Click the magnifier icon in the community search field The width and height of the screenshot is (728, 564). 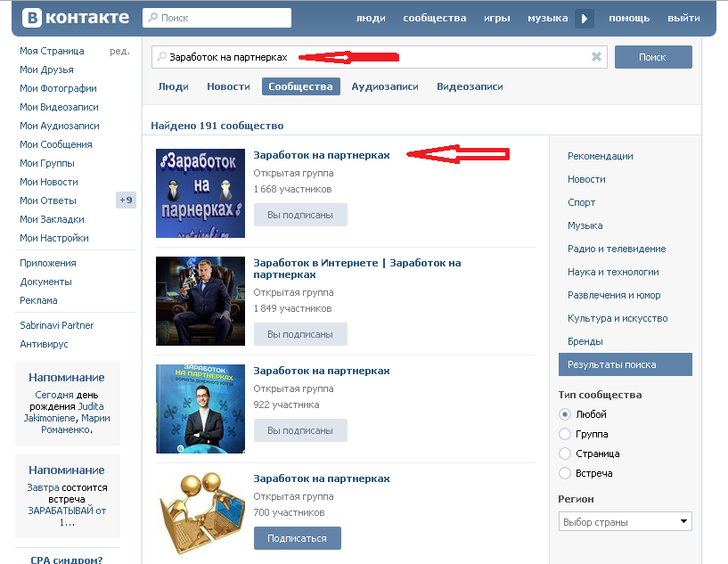tap(161, 57)
